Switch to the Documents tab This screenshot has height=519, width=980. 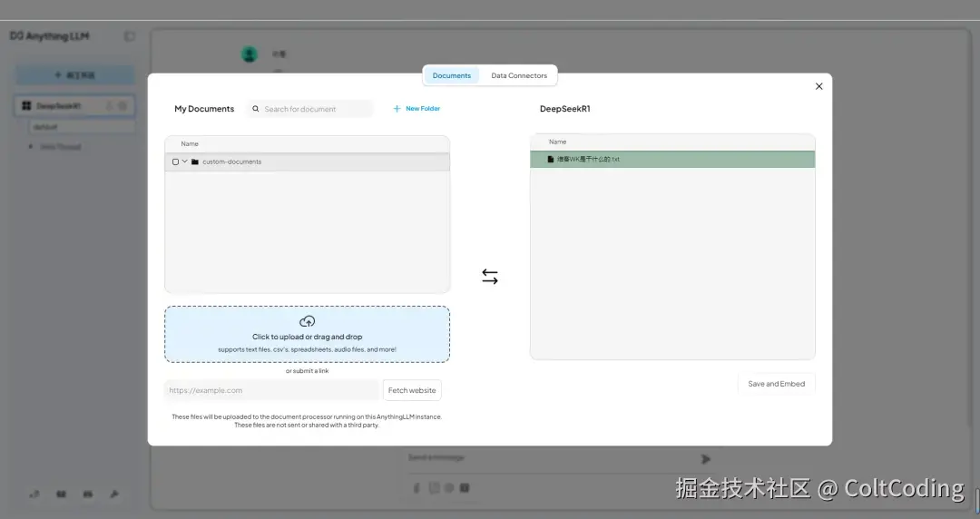click(451, 75)
